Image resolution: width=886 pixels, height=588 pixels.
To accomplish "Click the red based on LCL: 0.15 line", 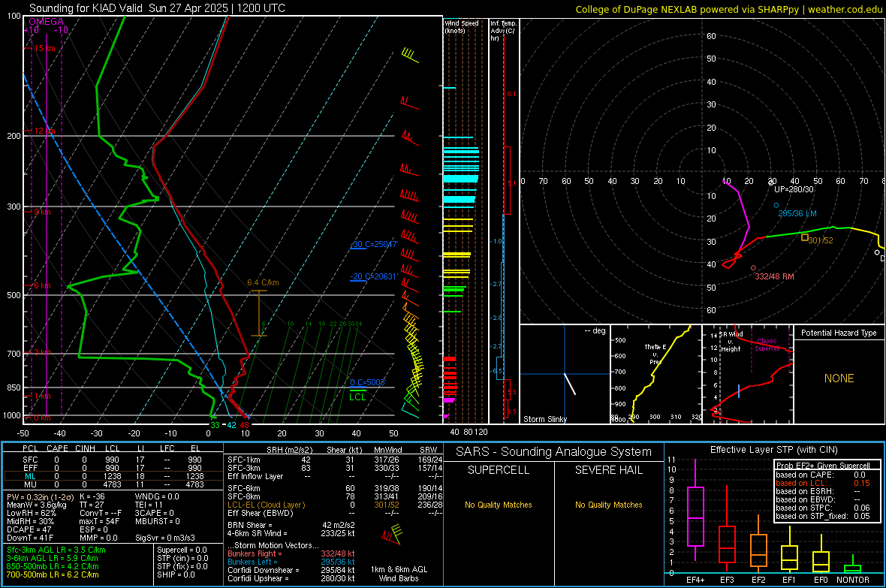I will point(823,483).
